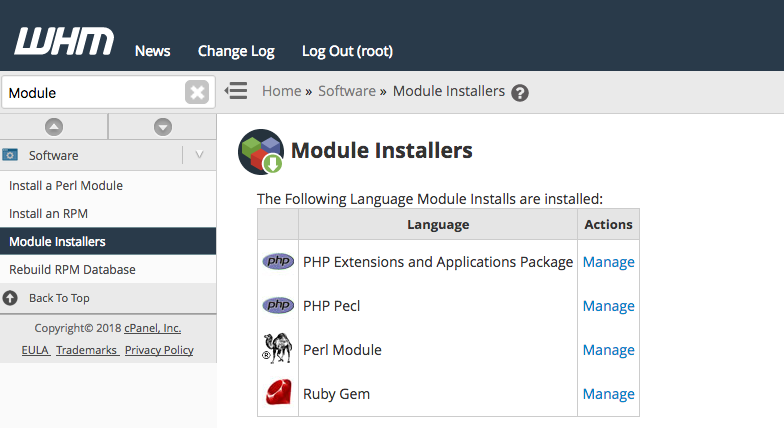Go to Home in the breadcrumb
This screenshot has width=784, height=428.
point(281,91)
